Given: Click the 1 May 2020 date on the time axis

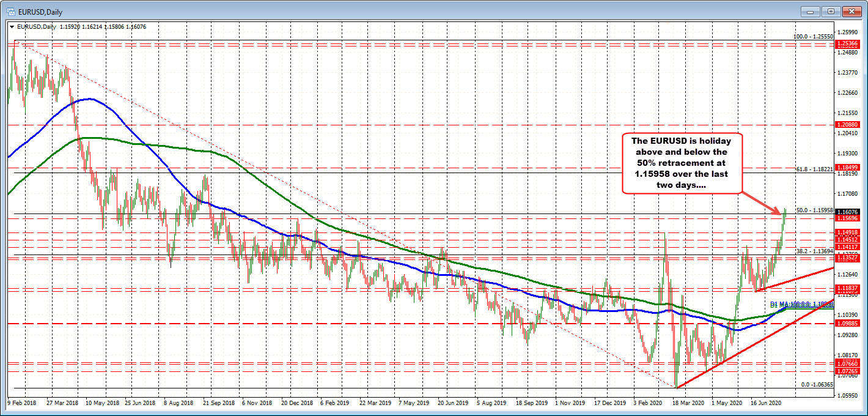Looking at the screenshot, I should click(x=726, y=403).
